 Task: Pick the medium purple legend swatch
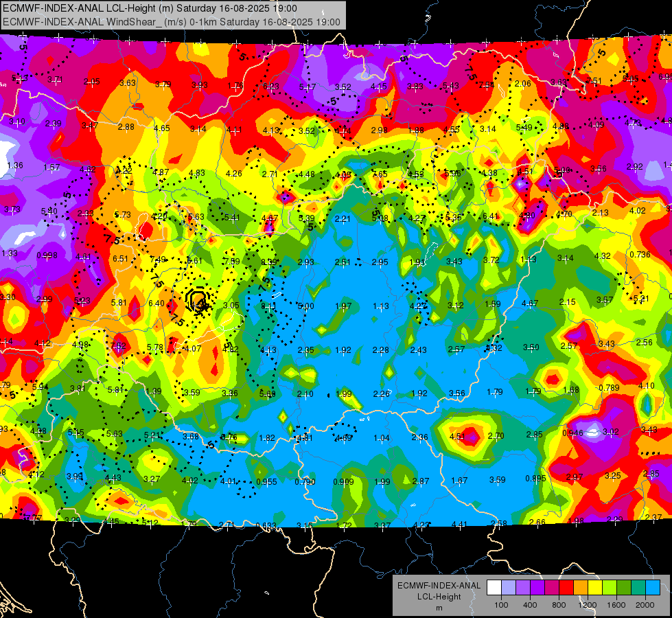pos(523,588)
